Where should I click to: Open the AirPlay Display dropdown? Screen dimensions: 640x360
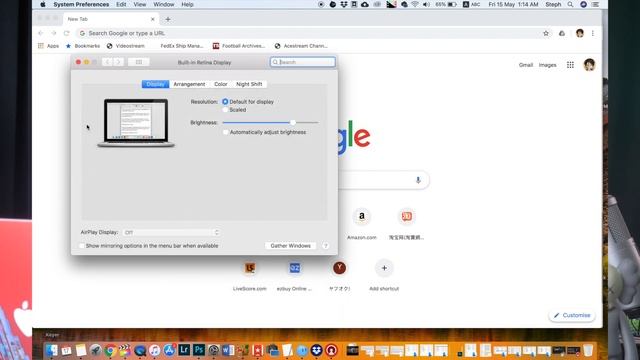[x=171, y=232]
